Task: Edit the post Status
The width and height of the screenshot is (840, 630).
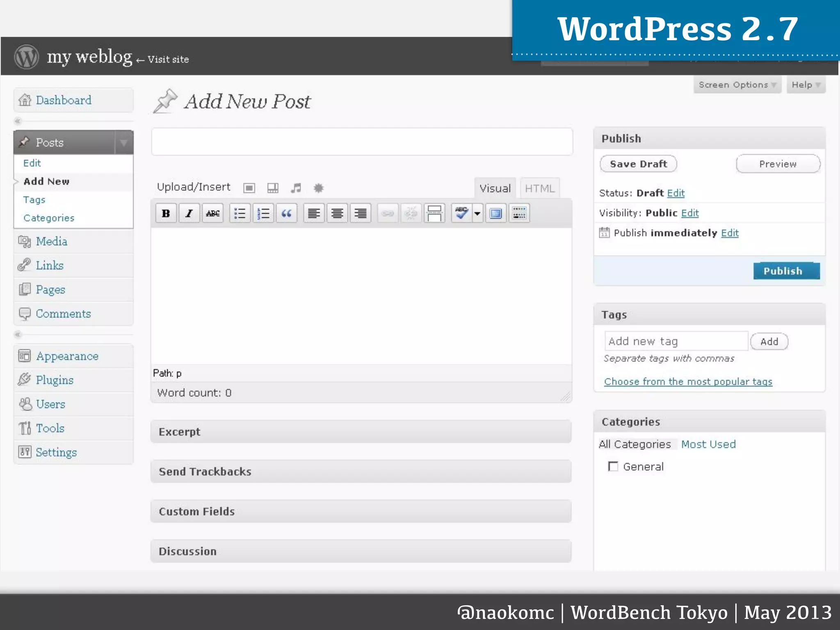Action: coord(676,193)
